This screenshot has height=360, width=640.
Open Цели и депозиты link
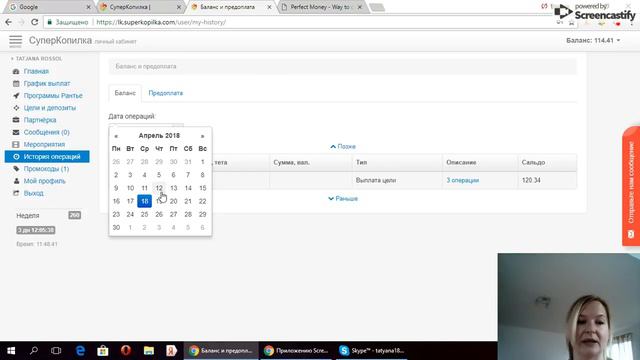[x=50, y=108]
